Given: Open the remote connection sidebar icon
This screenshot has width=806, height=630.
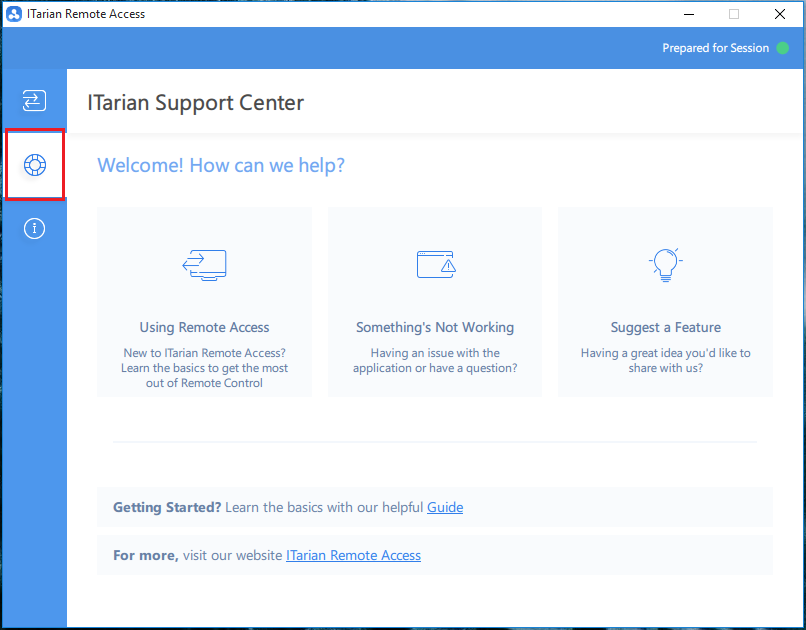Looking at the screenshot, I should coord(34,100).
